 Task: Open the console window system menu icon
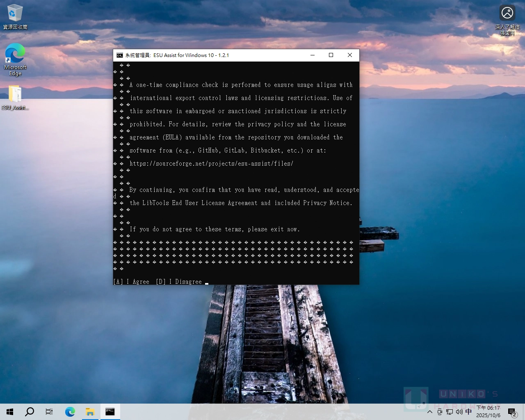pyautogui.click(x=120, y=55)
